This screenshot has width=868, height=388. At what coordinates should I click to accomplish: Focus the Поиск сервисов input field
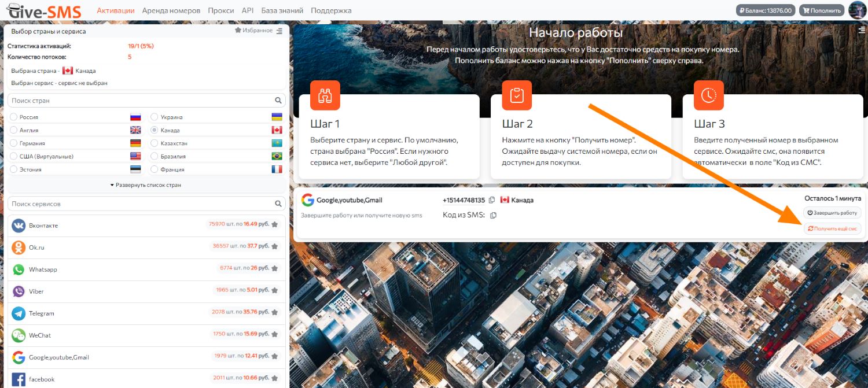coord(139,204)
